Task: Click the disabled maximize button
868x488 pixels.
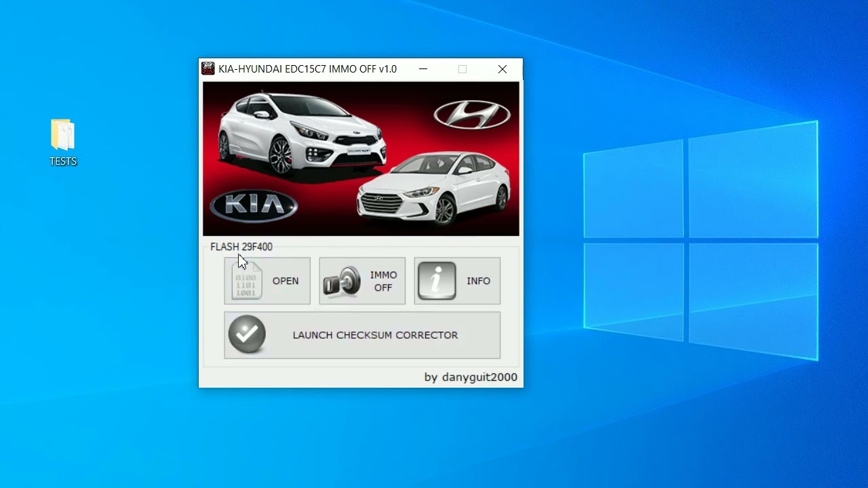Action: tap(462, 69)
